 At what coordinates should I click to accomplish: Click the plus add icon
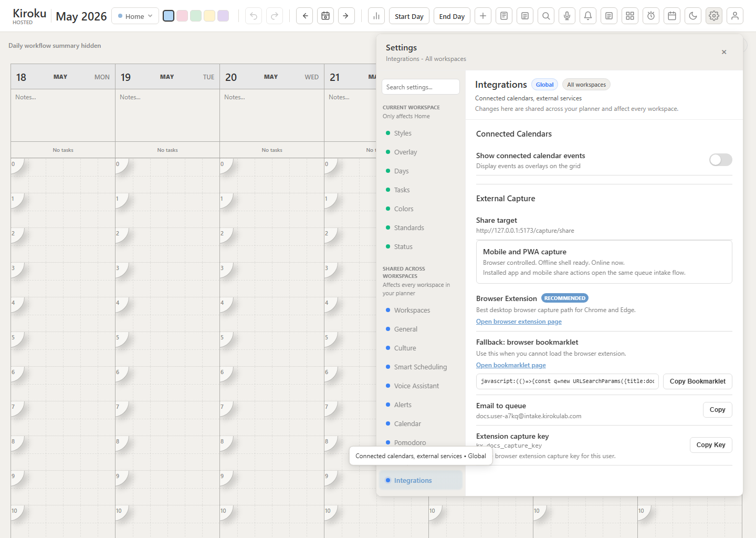[483, 16]
